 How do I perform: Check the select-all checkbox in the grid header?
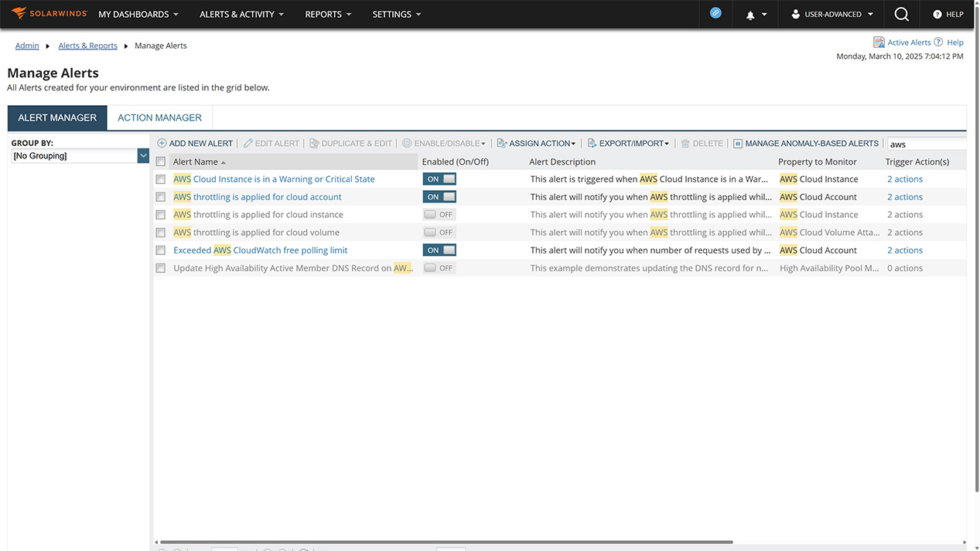160,161
